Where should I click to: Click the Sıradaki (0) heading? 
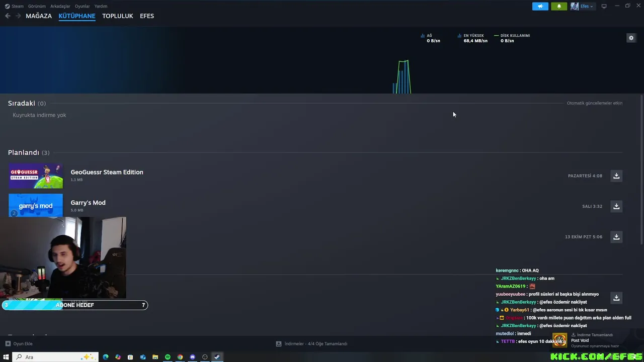point(27,103)
